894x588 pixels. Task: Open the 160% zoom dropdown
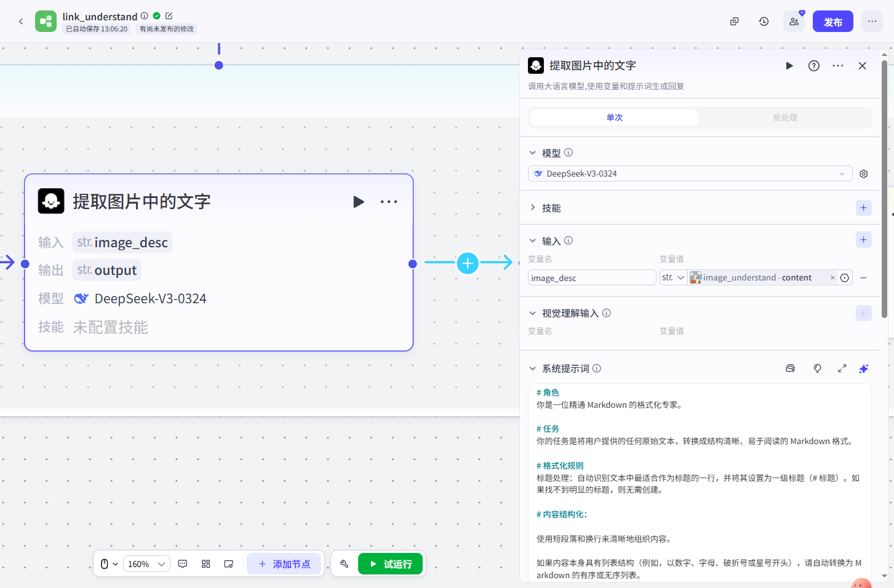tap(146, 564)
